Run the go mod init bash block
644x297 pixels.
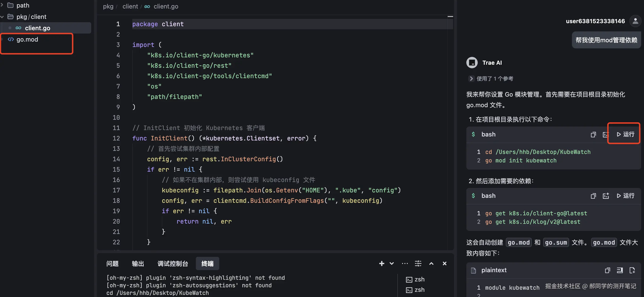click(625, 134)
